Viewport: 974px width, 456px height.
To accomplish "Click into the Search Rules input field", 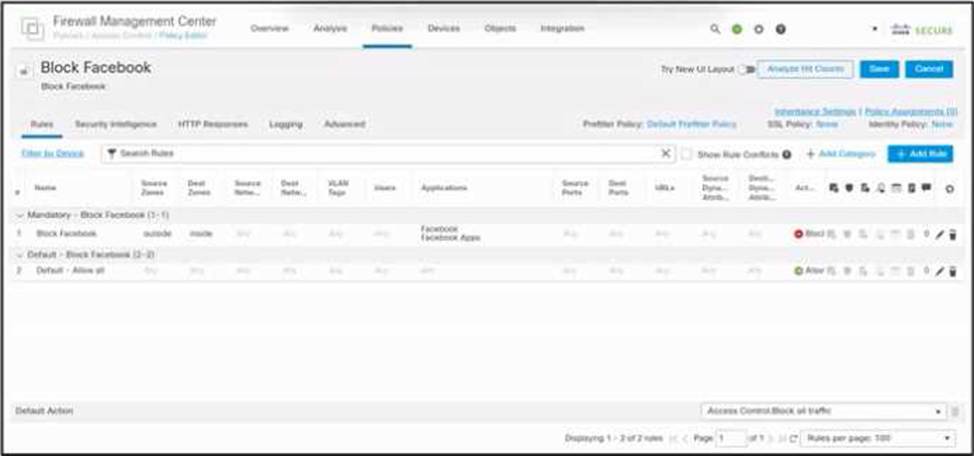I will coord(388,153).
